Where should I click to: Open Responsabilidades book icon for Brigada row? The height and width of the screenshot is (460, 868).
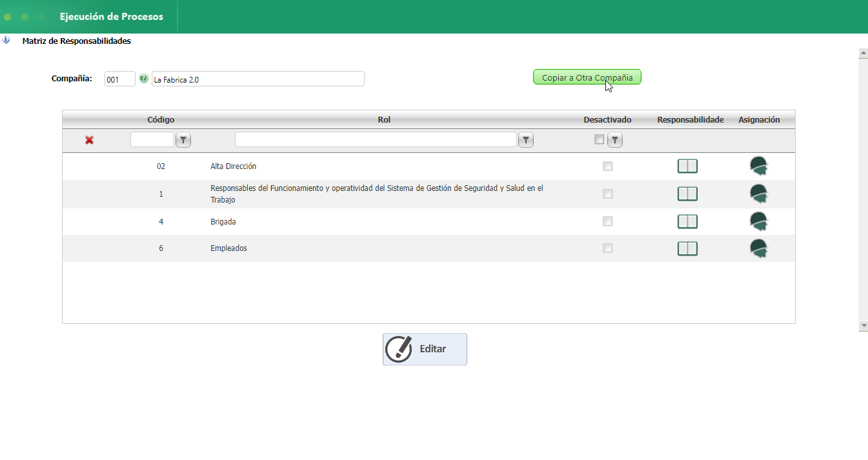[687, 221]
